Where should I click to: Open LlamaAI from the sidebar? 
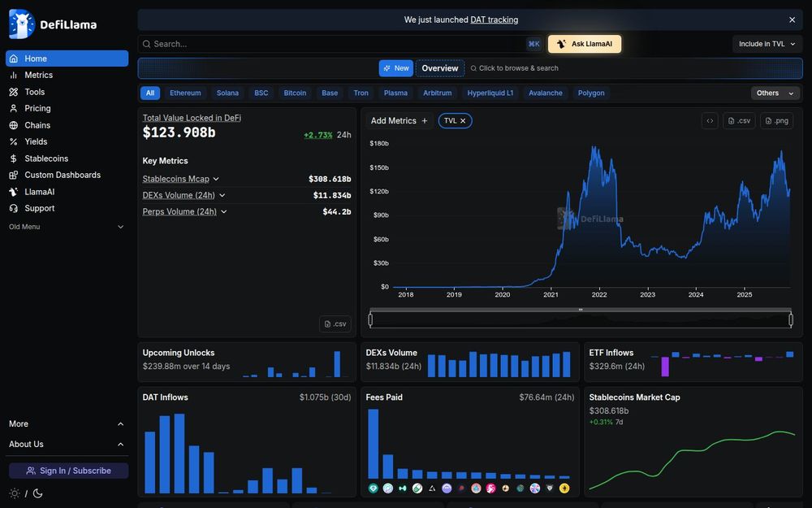click(67, 191)
